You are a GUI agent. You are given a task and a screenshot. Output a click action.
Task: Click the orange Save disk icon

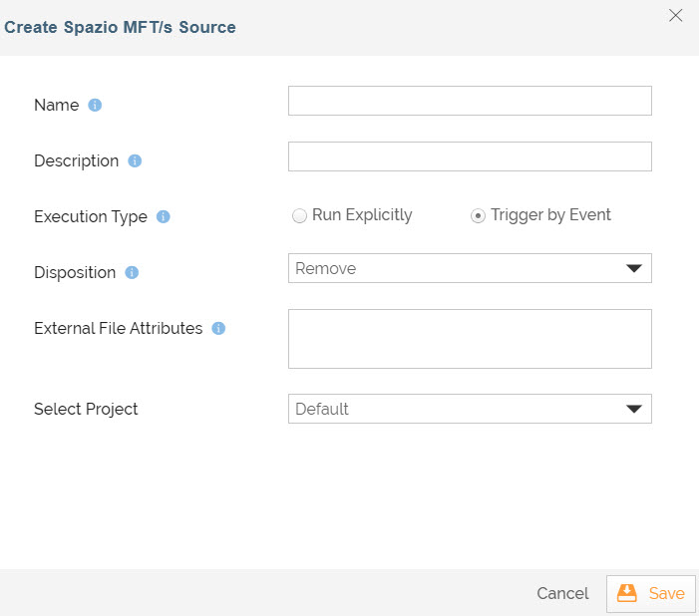click(626, 593)
